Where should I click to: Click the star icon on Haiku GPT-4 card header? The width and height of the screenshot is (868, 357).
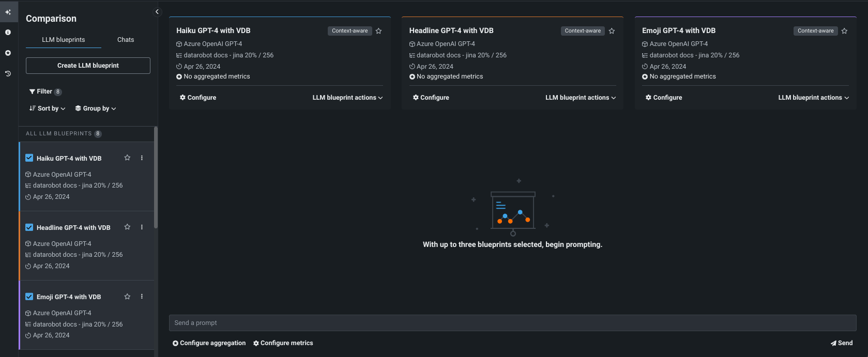(x=378, y=31)
